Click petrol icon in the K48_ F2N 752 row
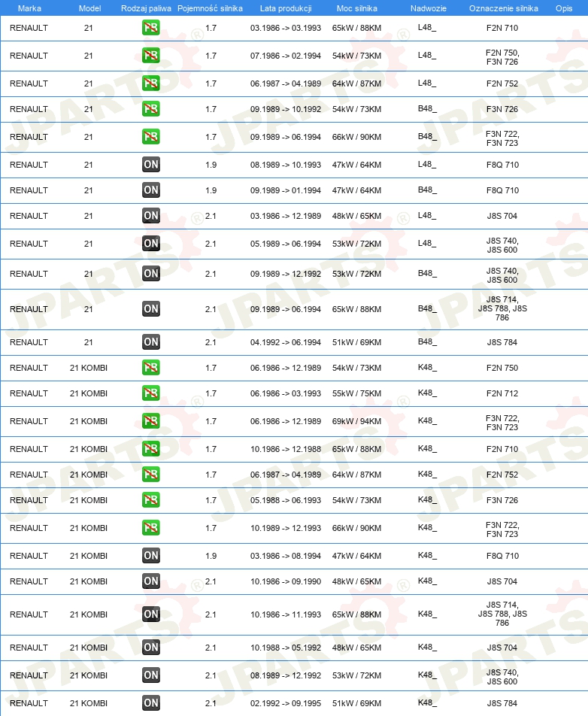This screenshot has width=588, height=716. click(x=150, y=475)
